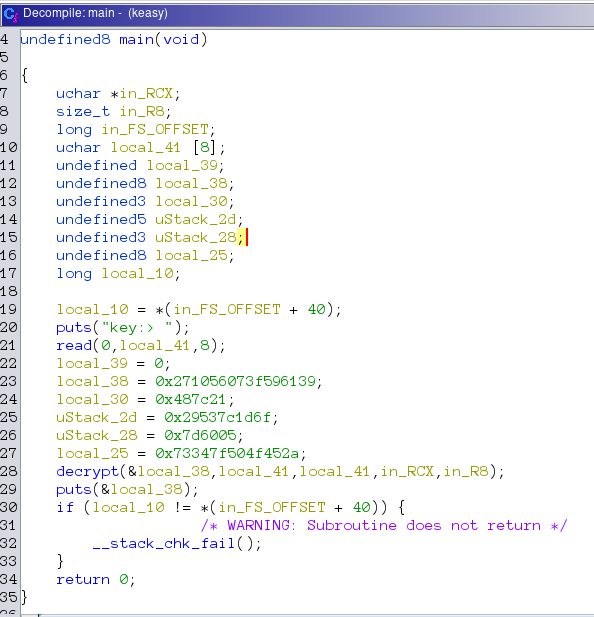This screenshot has width=594, height=617.
Task: Click the constant 0x487c21
Action: [x=190, y=399]
